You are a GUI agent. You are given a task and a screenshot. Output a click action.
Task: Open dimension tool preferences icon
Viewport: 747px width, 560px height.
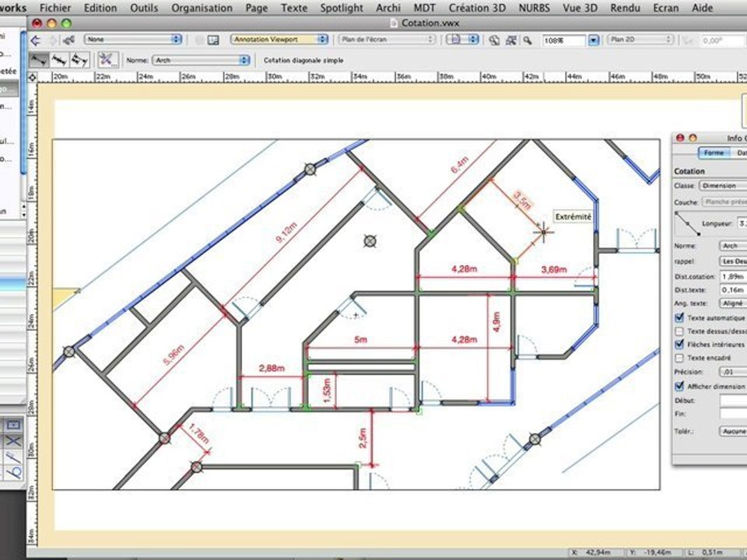[x=107, y=60]
